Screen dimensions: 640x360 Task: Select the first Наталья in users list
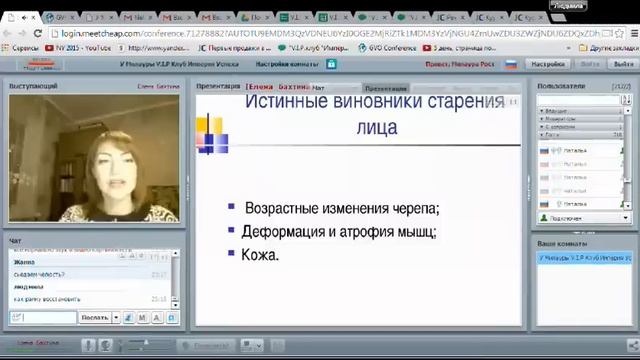click(581, 151)
